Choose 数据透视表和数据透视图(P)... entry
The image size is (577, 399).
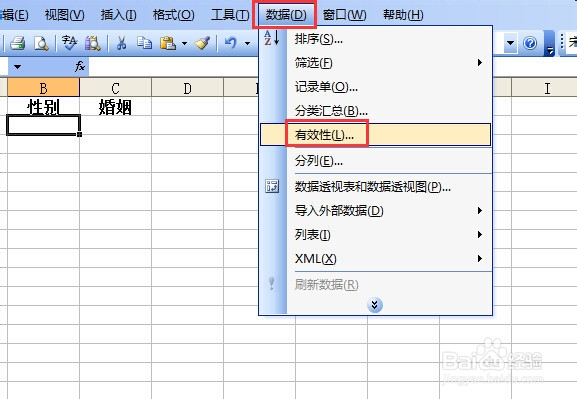point(375,187)
